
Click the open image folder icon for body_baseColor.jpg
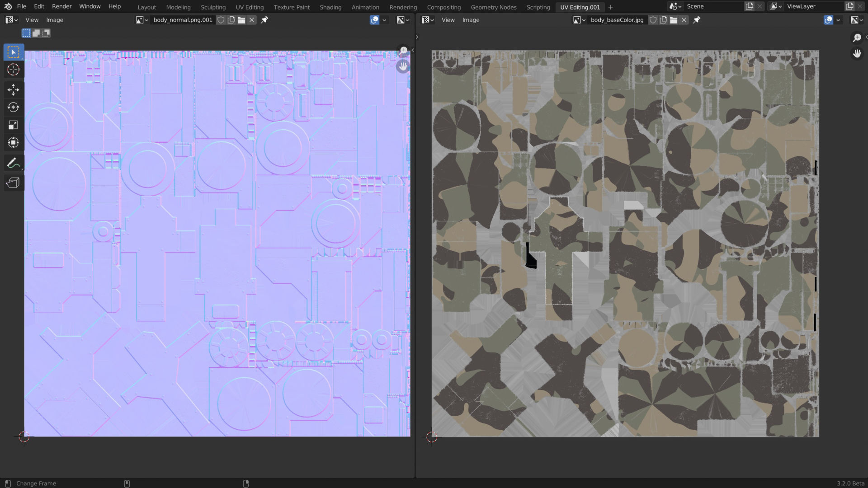pyautogui.click(x=674, y=20)
